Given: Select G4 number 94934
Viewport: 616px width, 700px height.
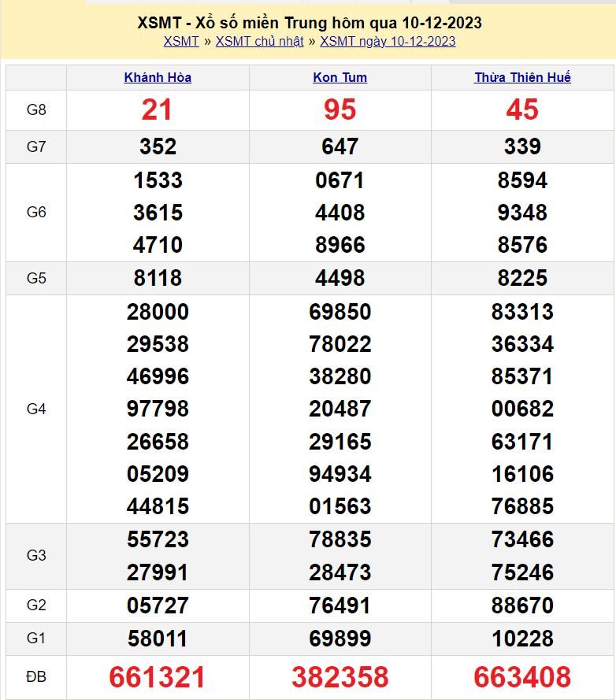Looking at the screenshot, I should click(340, 474).
